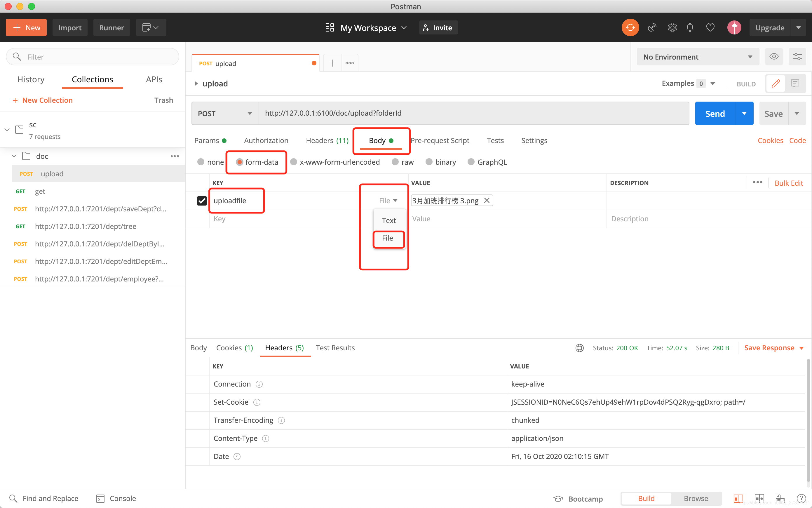The image size is (812, 508).
Task: Switch to Build mode toggle
Action: [x=646, y=498]
